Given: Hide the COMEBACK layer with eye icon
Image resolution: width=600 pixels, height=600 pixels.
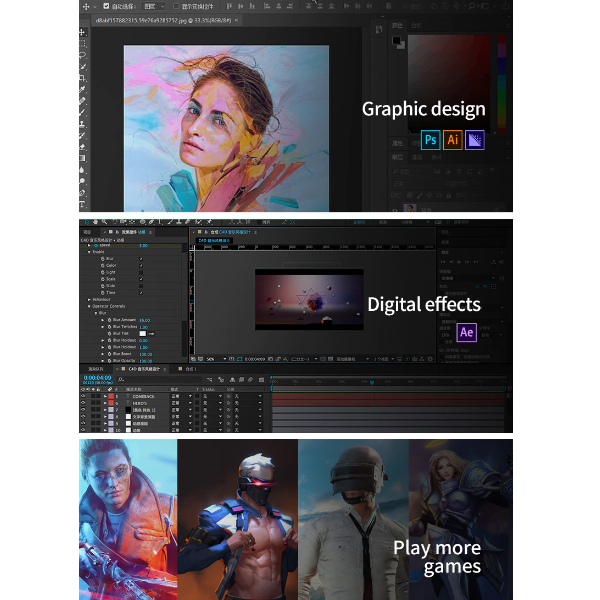Looking at the screenshot, I should 84,396.
